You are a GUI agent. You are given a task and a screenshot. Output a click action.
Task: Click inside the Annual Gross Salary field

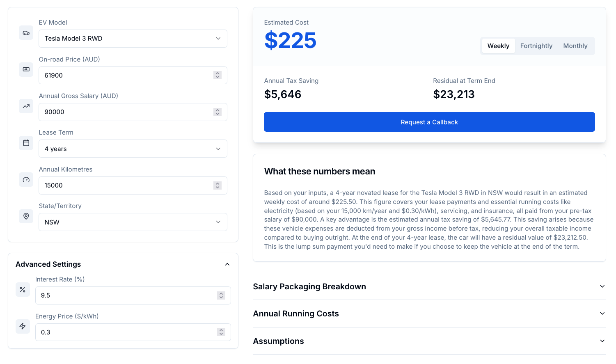tap(123, 112)
